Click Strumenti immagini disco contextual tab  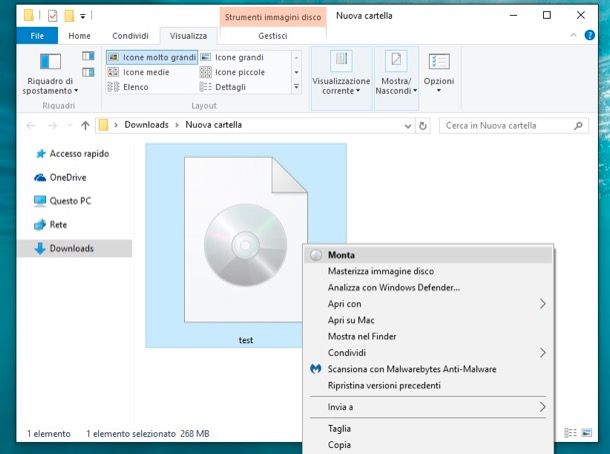click(x=273, y=17)
